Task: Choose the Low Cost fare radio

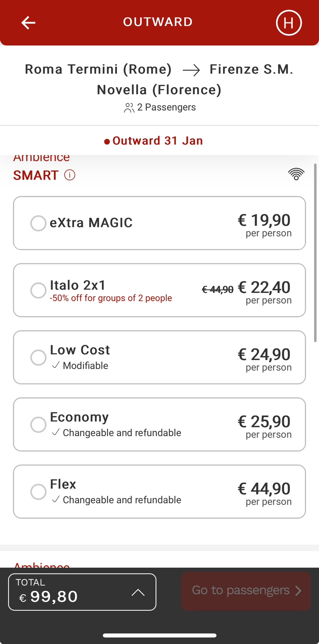Action: (x=38, y=357)
